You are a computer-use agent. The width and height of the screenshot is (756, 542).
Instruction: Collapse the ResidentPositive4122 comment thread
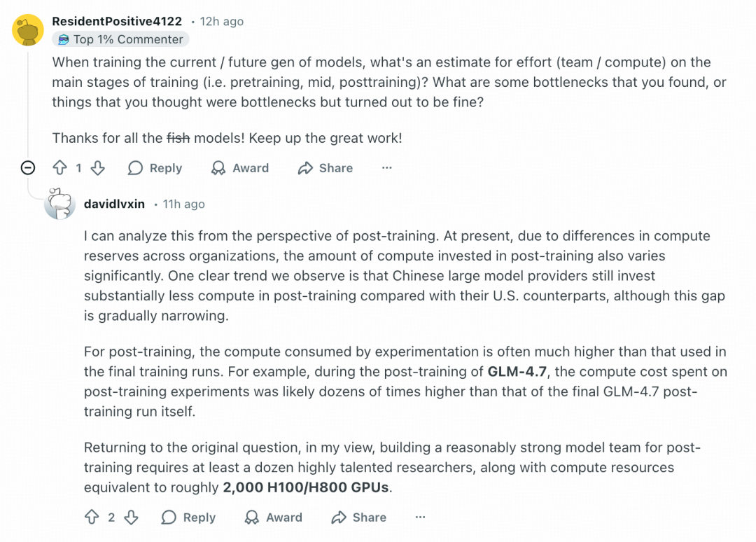point(28,168)
